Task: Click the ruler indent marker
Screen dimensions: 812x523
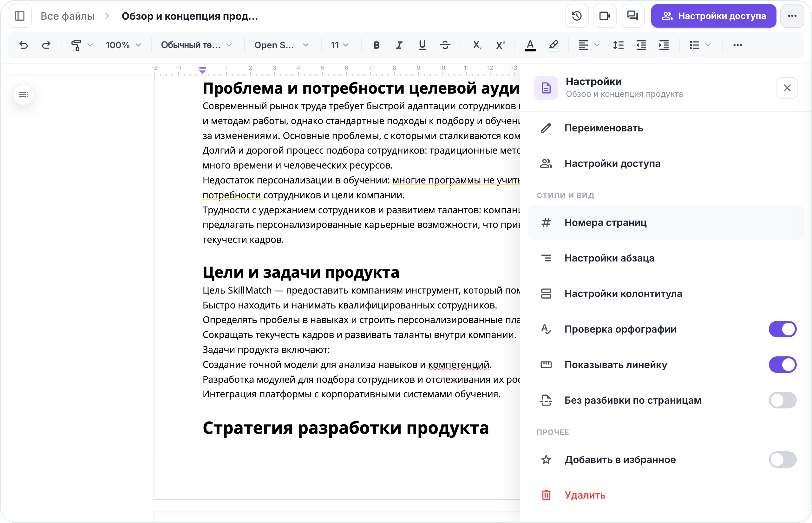Action: click(x=203, y=70)
